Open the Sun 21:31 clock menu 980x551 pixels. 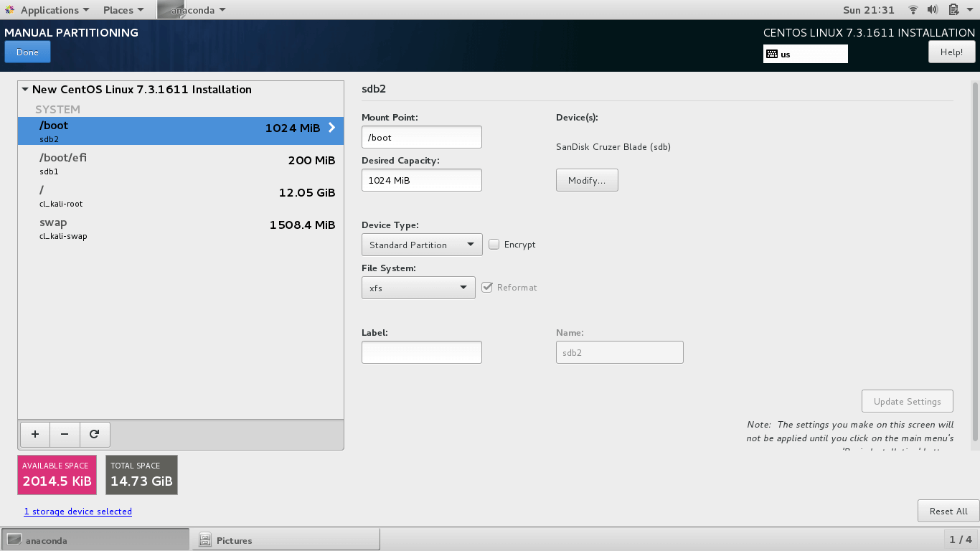coord(869,10)
